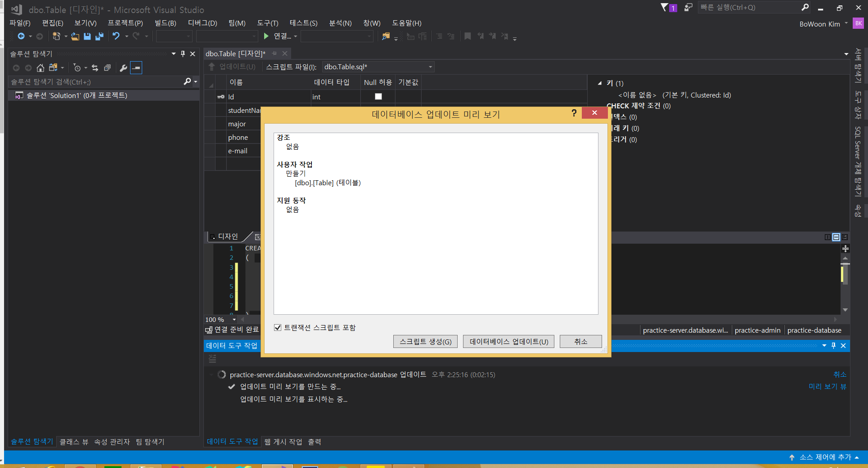This screenshot has height=468, width=868.
Task: Toggle the Include transactional scripts checkbox
Action: pos(278,327)
